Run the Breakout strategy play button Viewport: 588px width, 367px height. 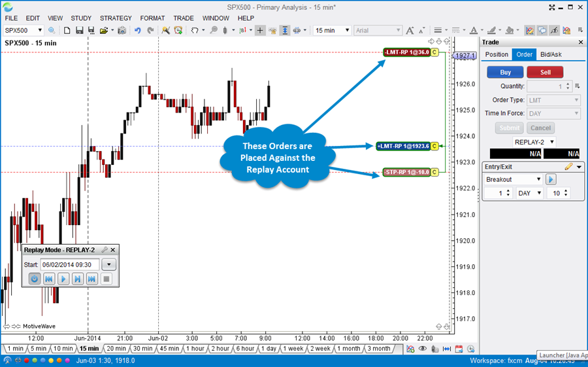click(551, 179)
